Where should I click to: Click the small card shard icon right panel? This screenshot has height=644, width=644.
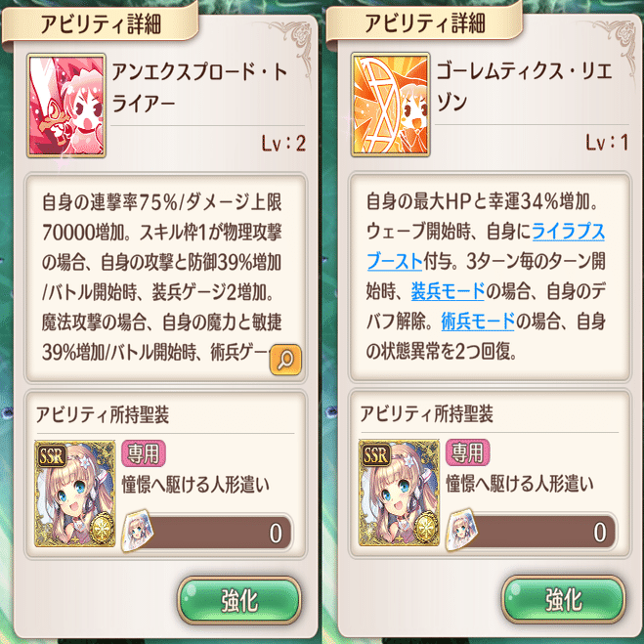pyautogui.click(x=461, y=530)
